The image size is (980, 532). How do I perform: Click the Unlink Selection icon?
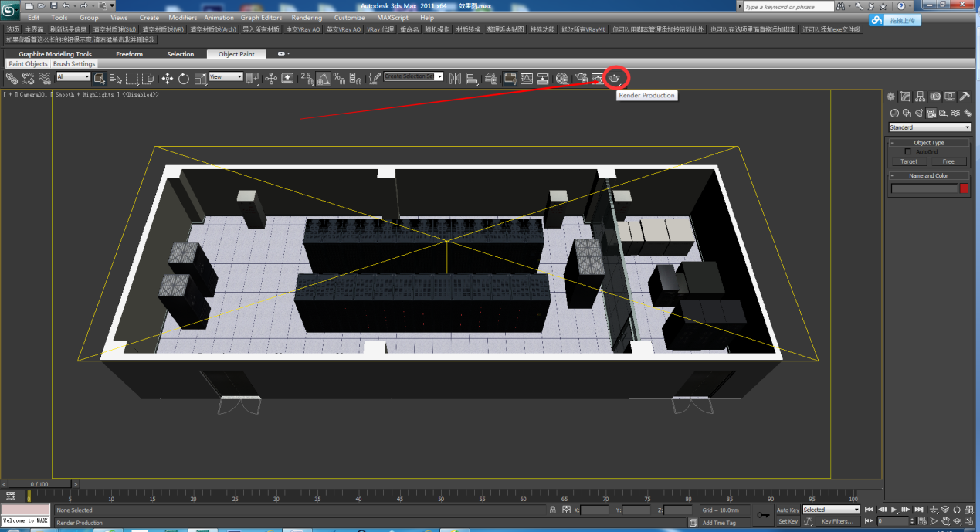click(28, 78)
